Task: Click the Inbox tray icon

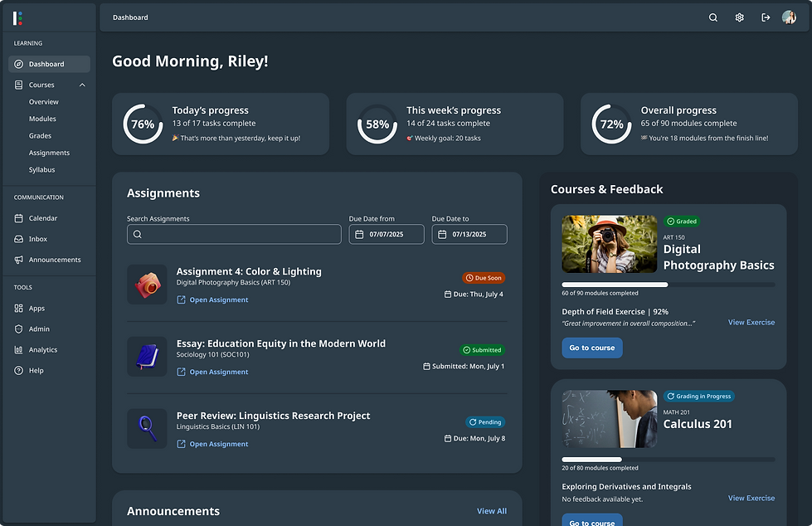Action: coord(18,239)
